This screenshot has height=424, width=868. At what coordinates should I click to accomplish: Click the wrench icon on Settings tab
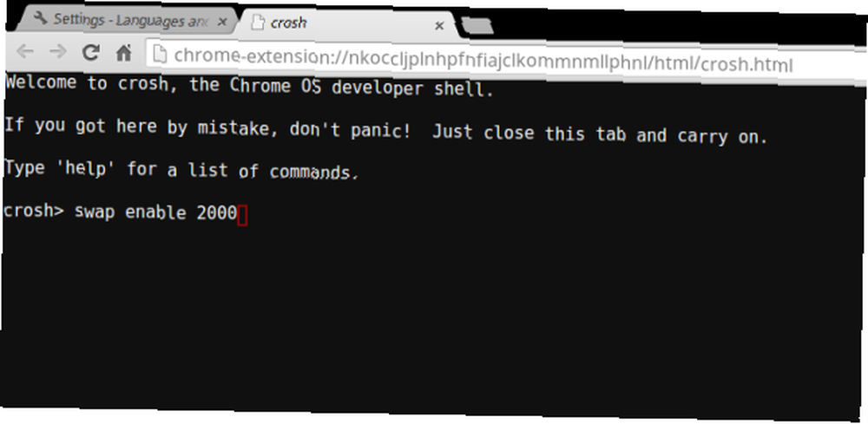click(x=40, y=18)
